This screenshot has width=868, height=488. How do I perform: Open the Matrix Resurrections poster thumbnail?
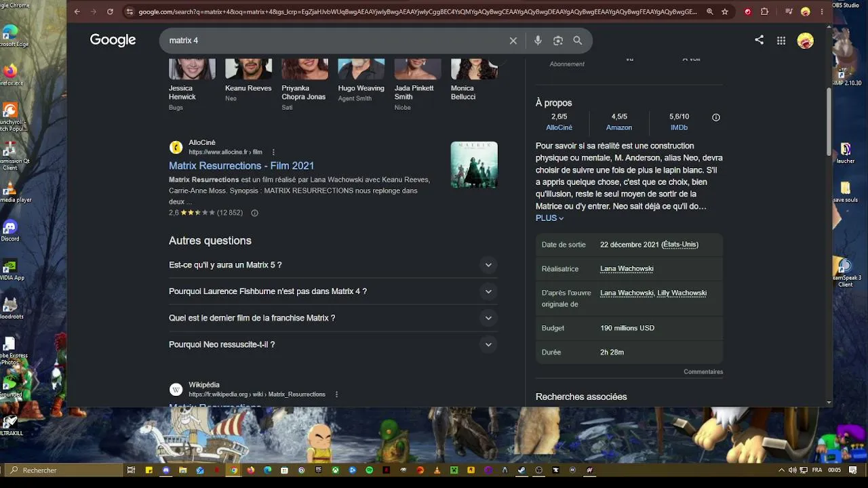pos(474,165)
